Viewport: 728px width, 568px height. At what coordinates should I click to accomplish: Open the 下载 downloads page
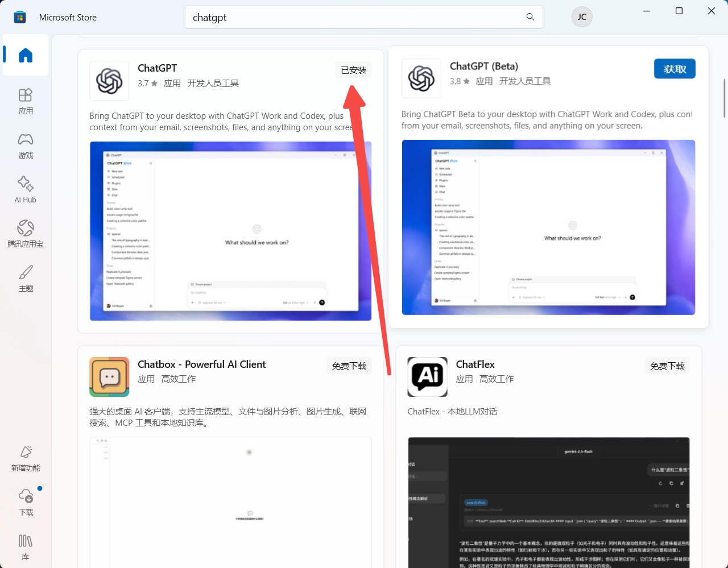tap(26, 503)
